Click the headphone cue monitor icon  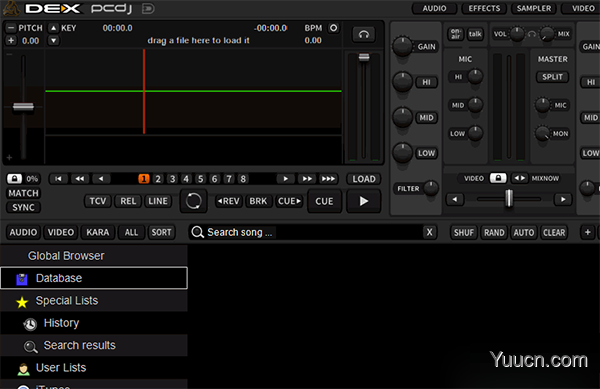[x=364, y=35]
